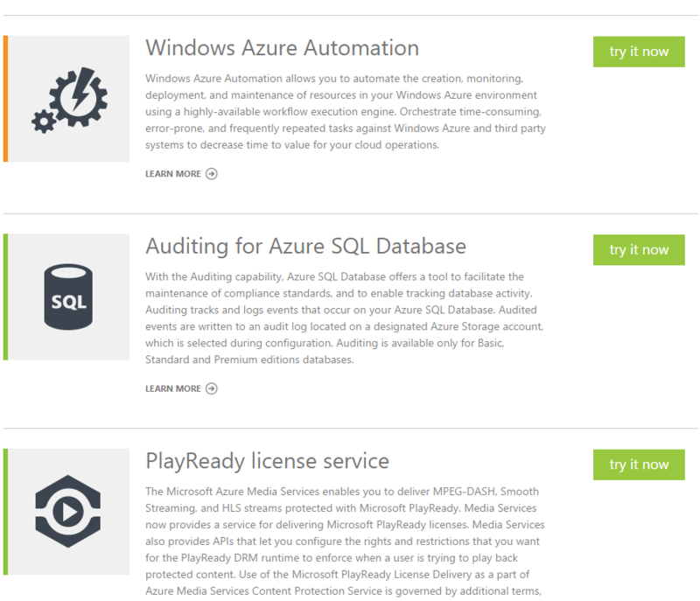
Task: Click the Windows Azure Automation gears icon
Action: pyautogui.click(x=69, y=100)
